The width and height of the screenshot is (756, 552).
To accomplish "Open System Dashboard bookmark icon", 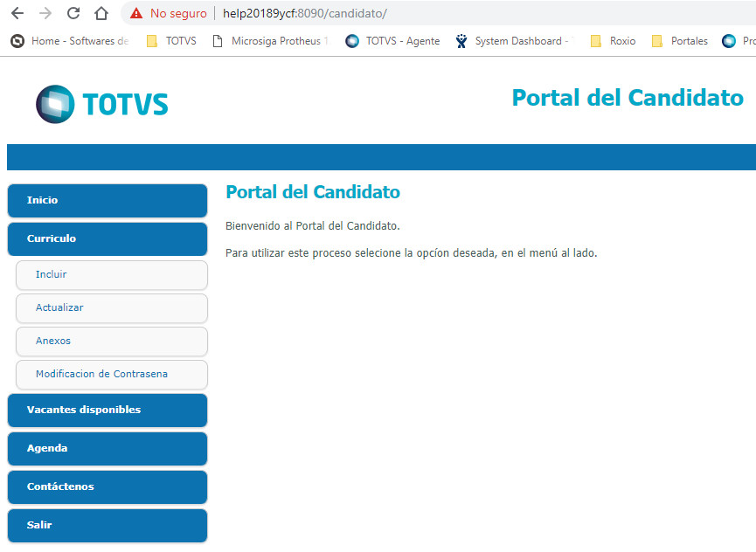I will 461,41.
